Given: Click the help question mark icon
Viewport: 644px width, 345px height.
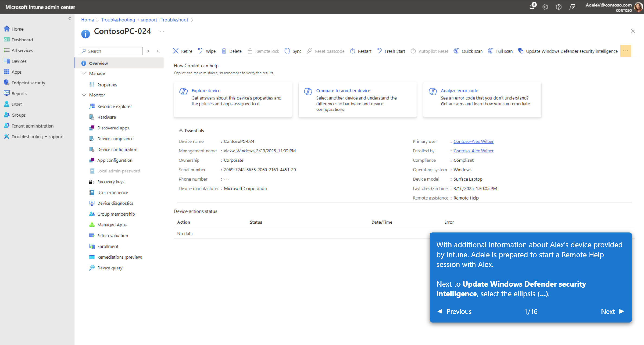Looking at the screenshot, I should (x=559, y=7).
